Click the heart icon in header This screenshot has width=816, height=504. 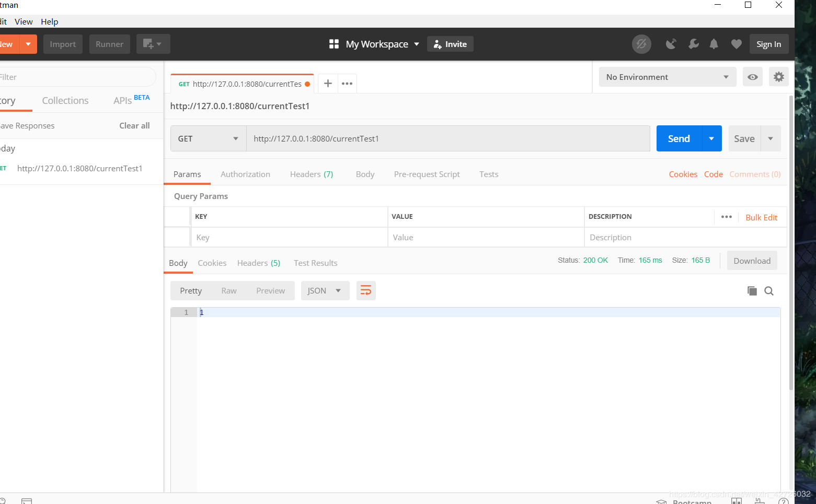pyautogui.click(x=736, y=44)
